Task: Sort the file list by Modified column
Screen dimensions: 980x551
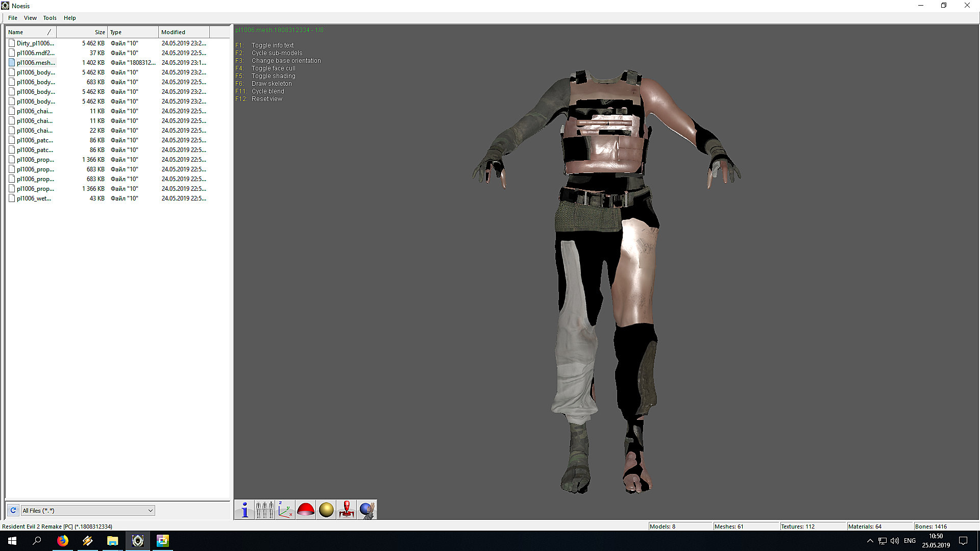Action: click(184, 32)
